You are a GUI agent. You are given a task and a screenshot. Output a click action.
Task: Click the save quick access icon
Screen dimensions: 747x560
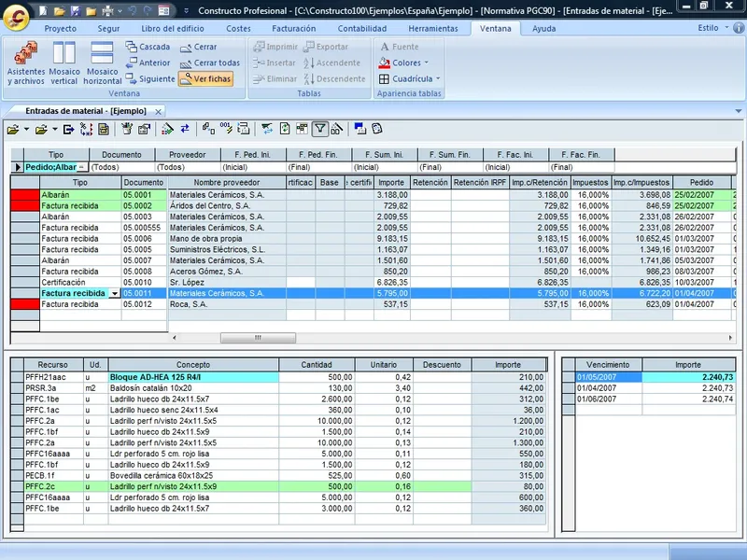76,10
